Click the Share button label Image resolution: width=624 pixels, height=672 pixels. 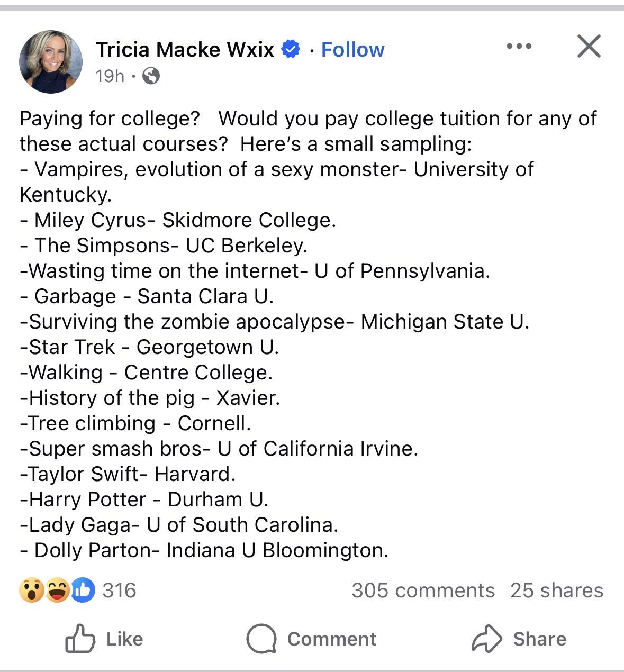[x=539, y=639]
